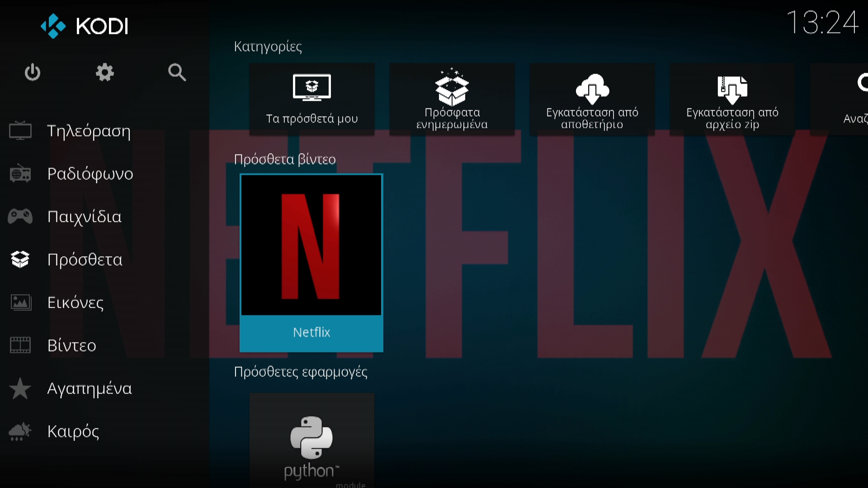Open Καιρός weather section
The width and height of the screenshot is (868, 488).
pos(73,432)
